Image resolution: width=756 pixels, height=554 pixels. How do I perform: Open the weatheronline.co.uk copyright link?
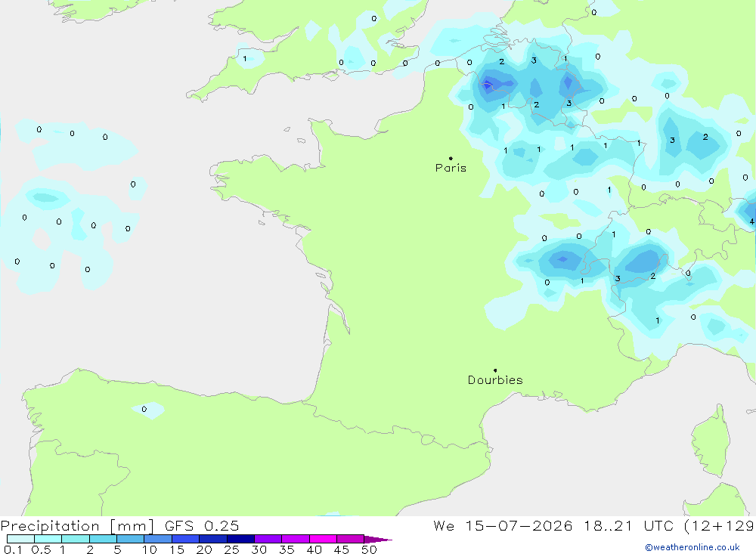(692, 547)
